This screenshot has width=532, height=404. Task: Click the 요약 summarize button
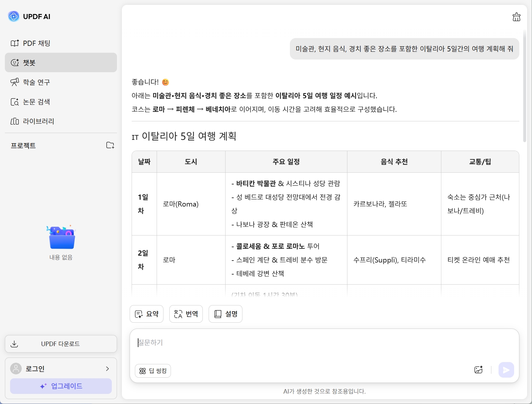[x=147, y=314]
